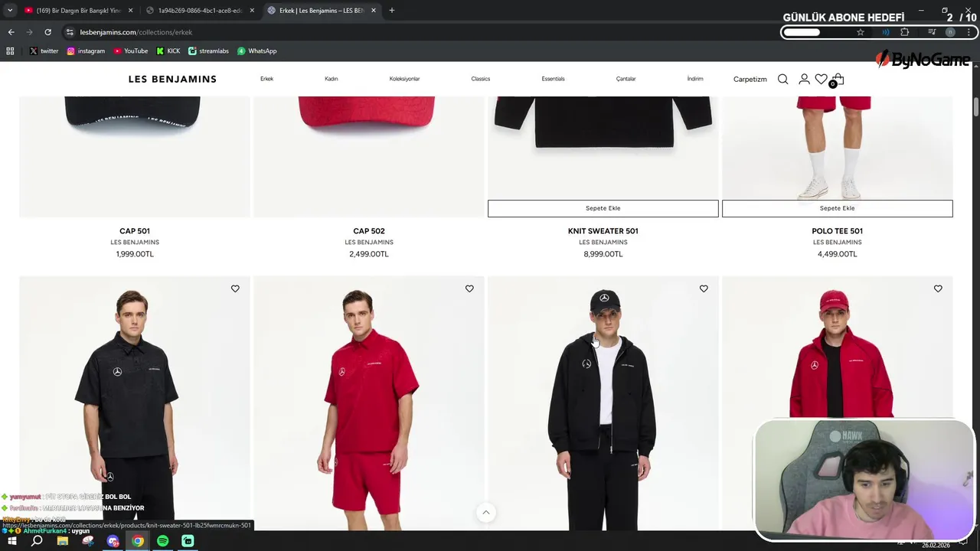Image resolution: width=980 pixels, height=551 pixels.
Task: Open Spotify from taskbar
Action: pyautogui.click(x=162, y=541)
